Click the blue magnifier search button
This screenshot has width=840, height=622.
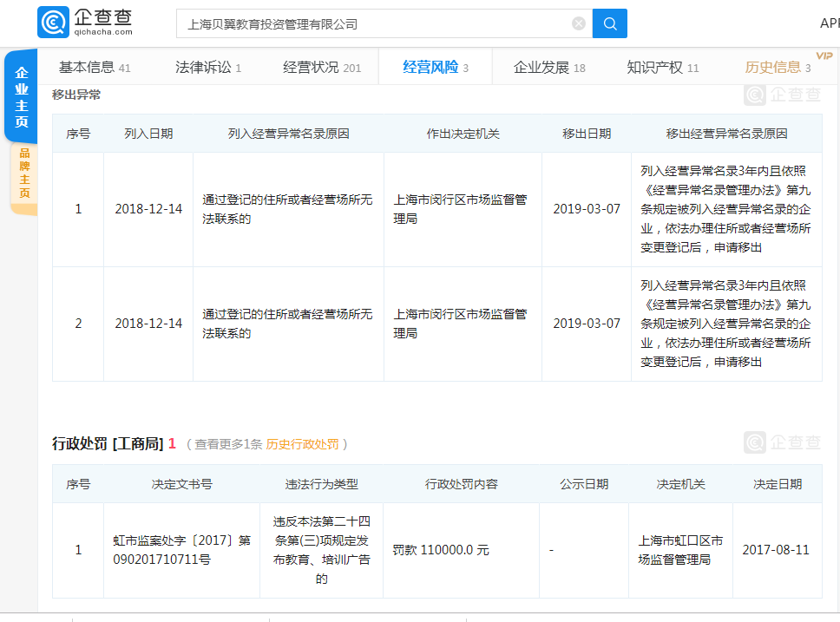click(x=610, y=23)
